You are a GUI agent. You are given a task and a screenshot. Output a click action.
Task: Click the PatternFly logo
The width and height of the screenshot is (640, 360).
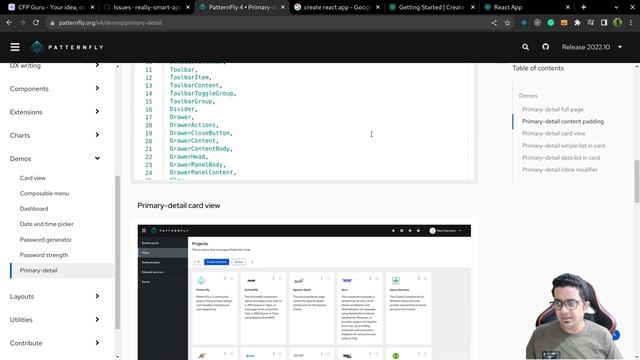(68, 47)
